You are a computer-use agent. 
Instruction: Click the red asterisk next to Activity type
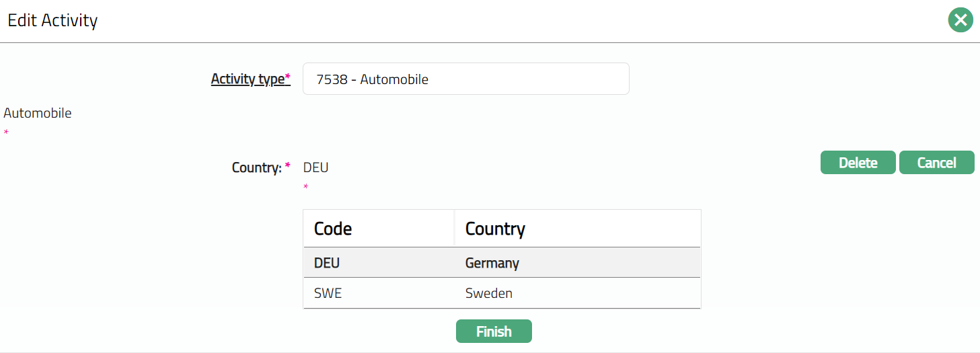pyautogui.click(x=288, y=78)
